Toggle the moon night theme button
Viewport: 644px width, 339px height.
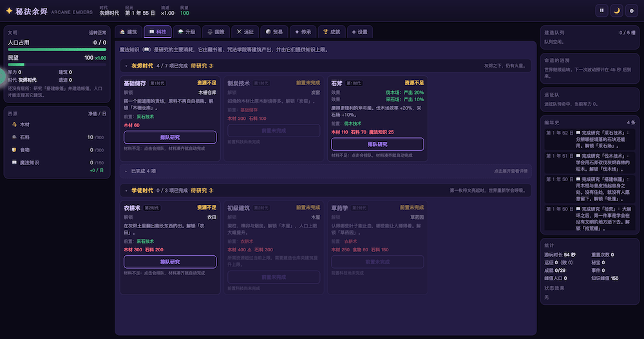point(616,11)
